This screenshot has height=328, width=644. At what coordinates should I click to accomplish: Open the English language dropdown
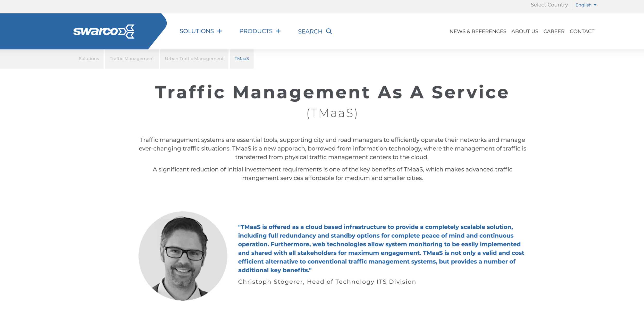[586, 5]
